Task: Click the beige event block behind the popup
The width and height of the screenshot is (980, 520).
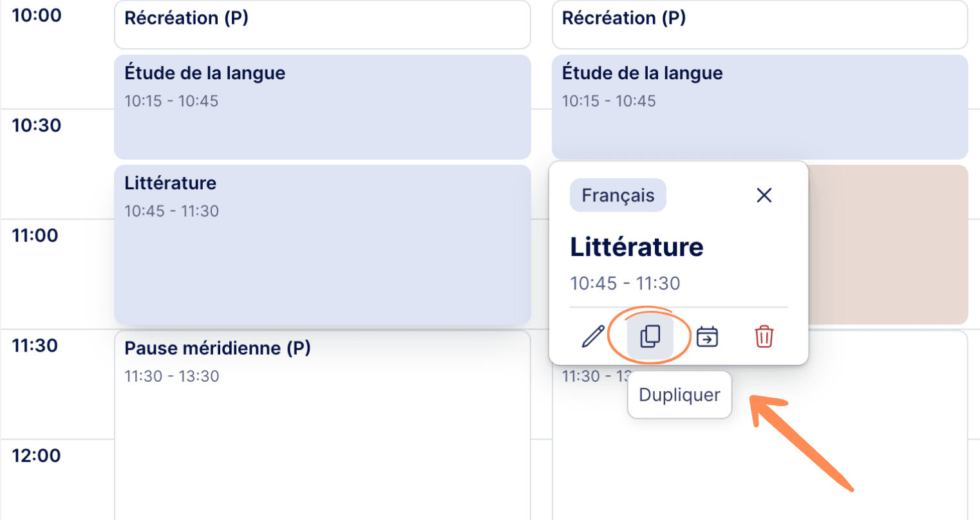Action: click(889, 245)
